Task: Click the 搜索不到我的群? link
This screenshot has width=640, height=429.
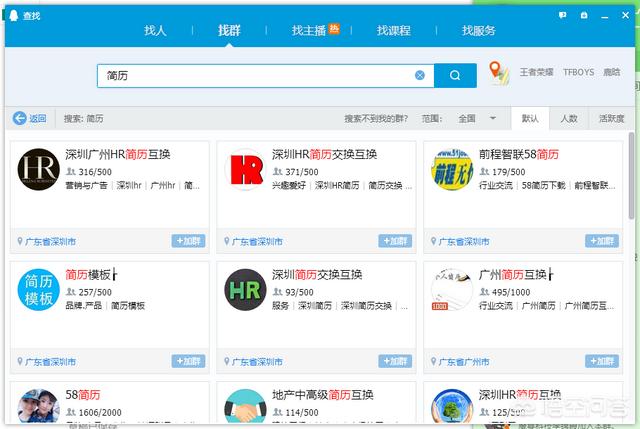Action: [x=378, y=118]
